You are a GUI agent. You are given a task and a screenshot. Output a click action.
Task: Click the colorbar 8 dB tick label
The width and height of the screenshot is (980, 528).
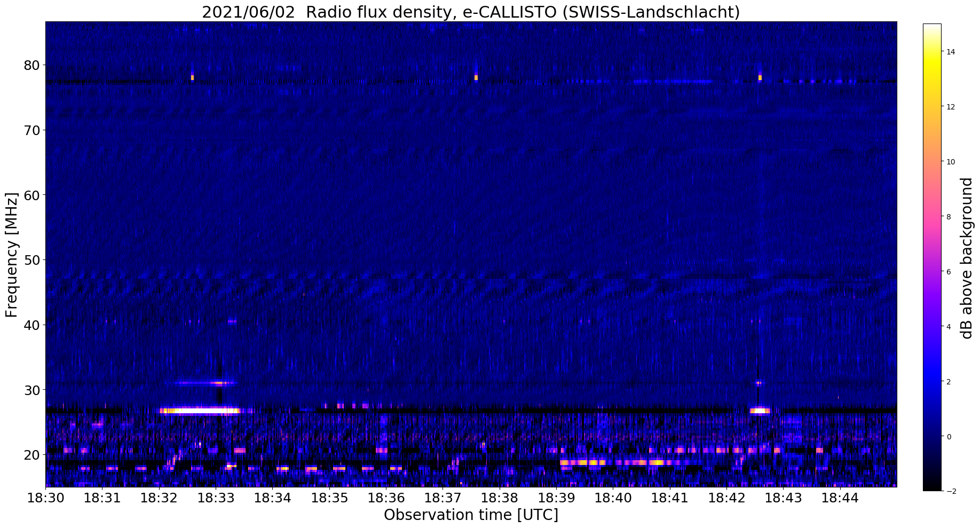pos(949,217)
